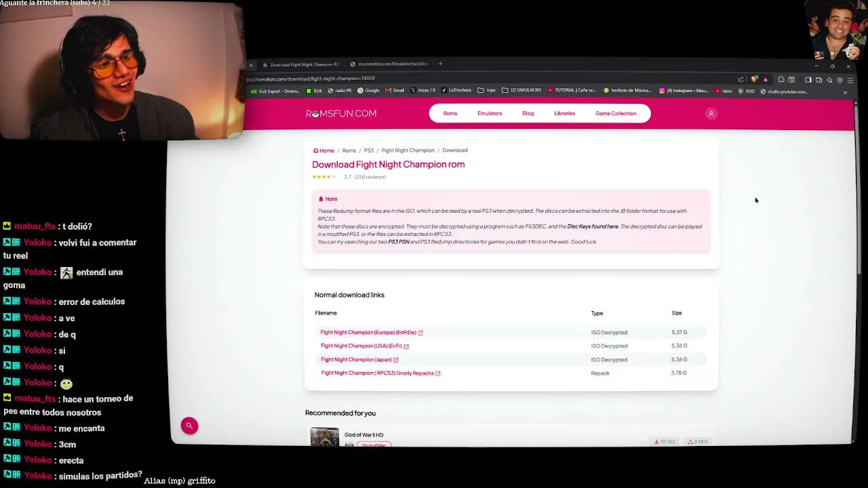Select the Repack type cell
The image size is (868, 488).
(600, 373)
